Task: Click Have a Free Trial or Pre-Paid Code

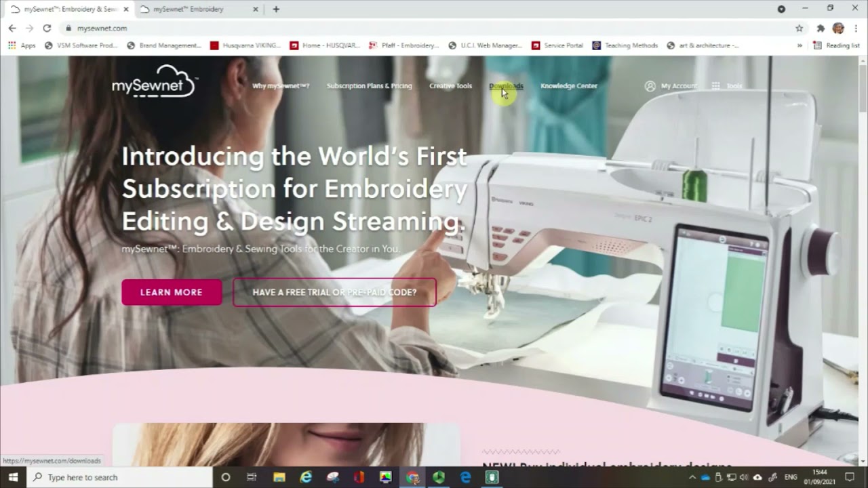Action: tap(335, 292)
